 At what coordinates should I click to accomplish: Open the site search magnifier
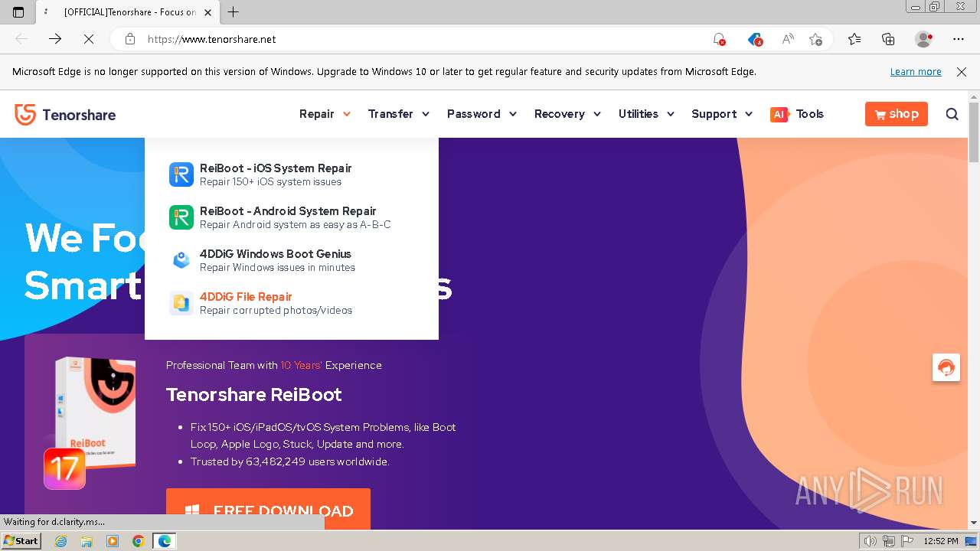tap(952, 114)
